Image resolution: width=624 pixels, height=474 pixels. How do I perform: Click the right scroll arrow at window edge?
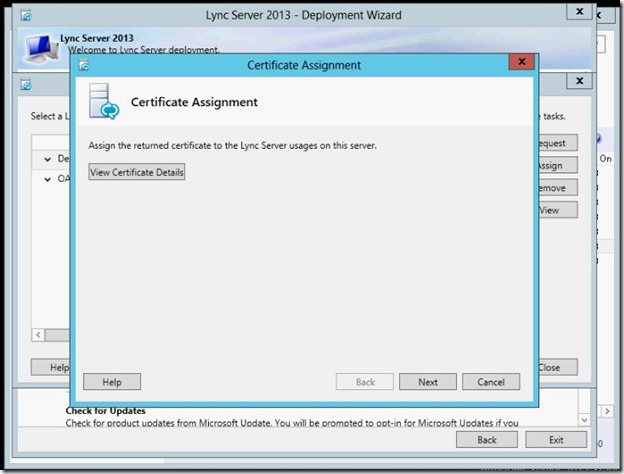click(607, 411)
